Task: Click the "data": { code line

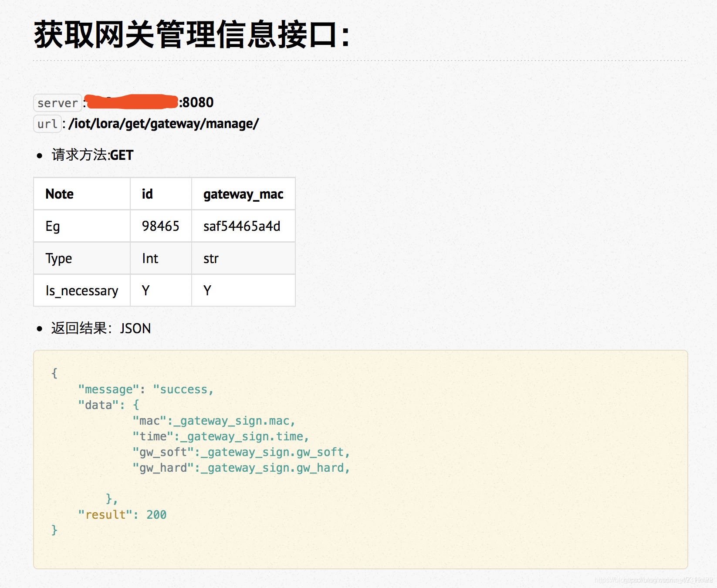Action: 108,405
